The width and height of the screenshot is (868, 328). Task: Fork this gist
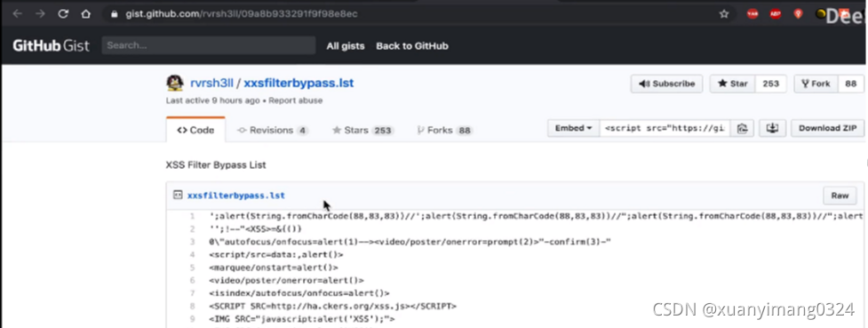816,84
